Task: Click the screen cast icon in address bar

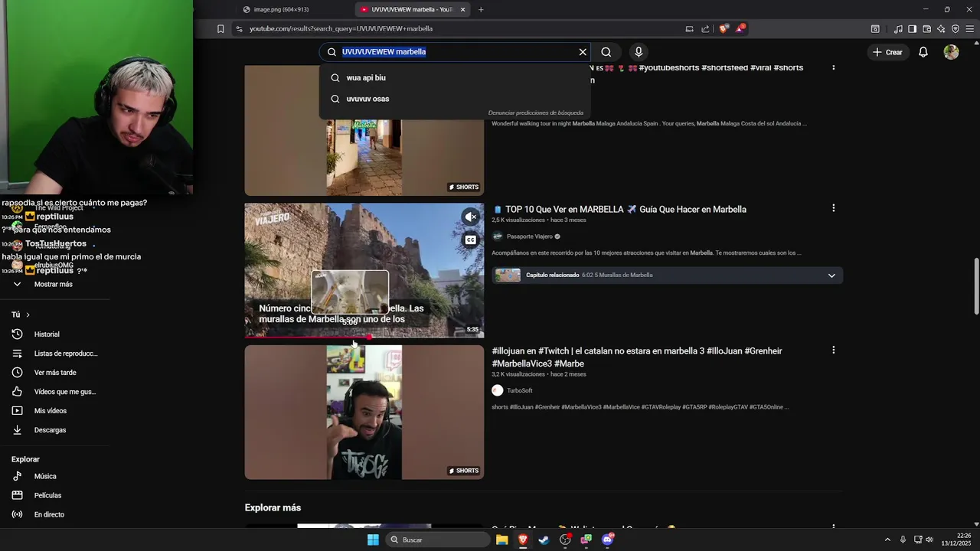Action: pyautogui.click(x=689, y=29)
